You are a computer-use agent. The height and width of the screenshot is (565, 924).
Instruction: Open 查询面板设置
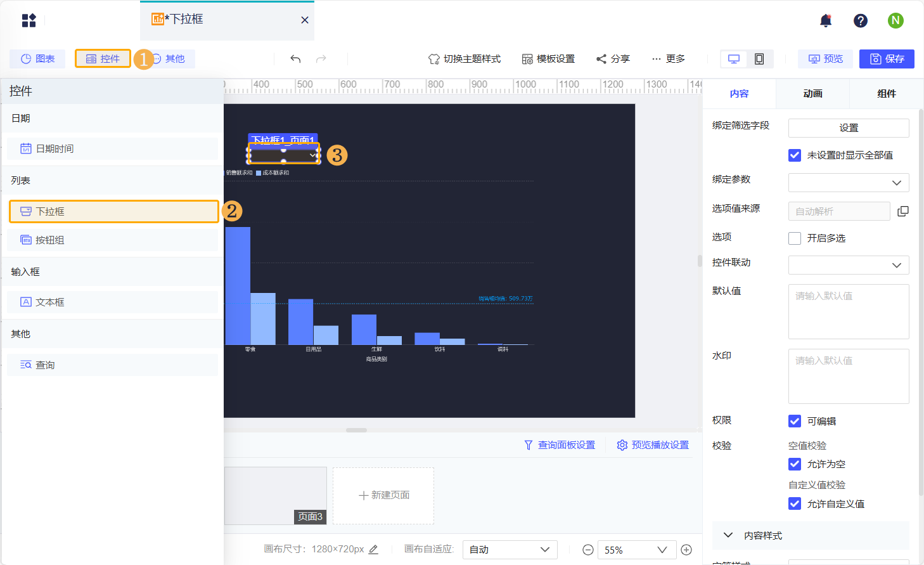click(560, 445)
